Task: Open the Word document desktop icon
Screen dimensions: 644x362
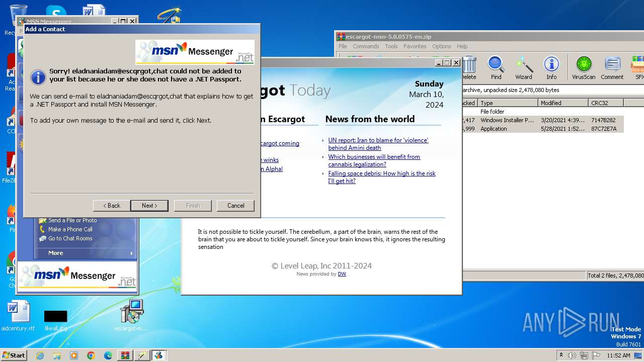Action: (x=94, y=11)
